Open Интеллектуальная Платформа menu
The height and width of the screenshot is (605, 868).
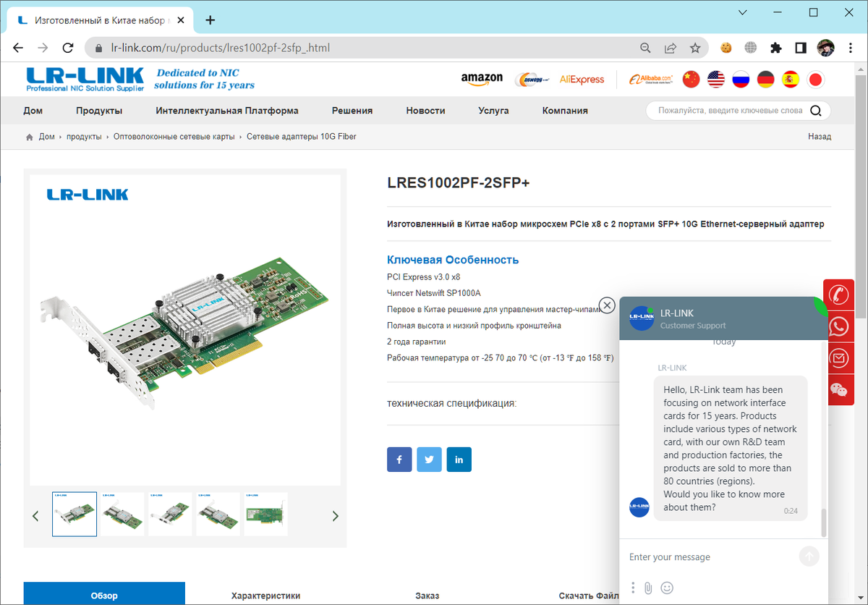227,111
